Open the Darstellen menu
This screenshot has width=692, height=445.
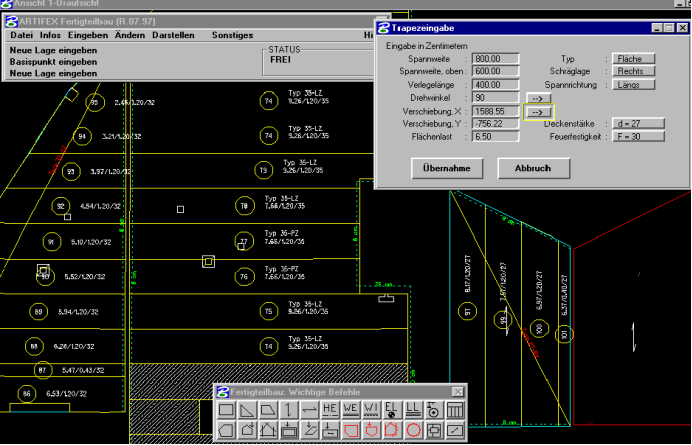(x=175, y=35)
